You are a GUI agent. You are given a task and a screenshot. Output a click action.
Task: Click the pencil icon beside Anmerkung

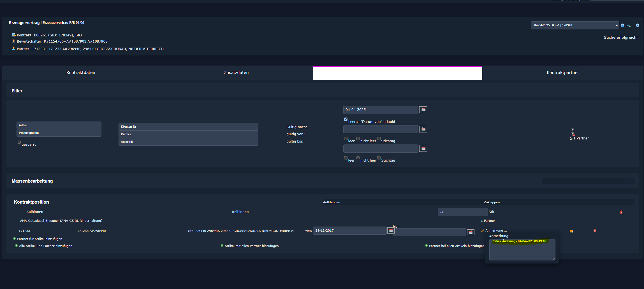(x=483, y=231)
